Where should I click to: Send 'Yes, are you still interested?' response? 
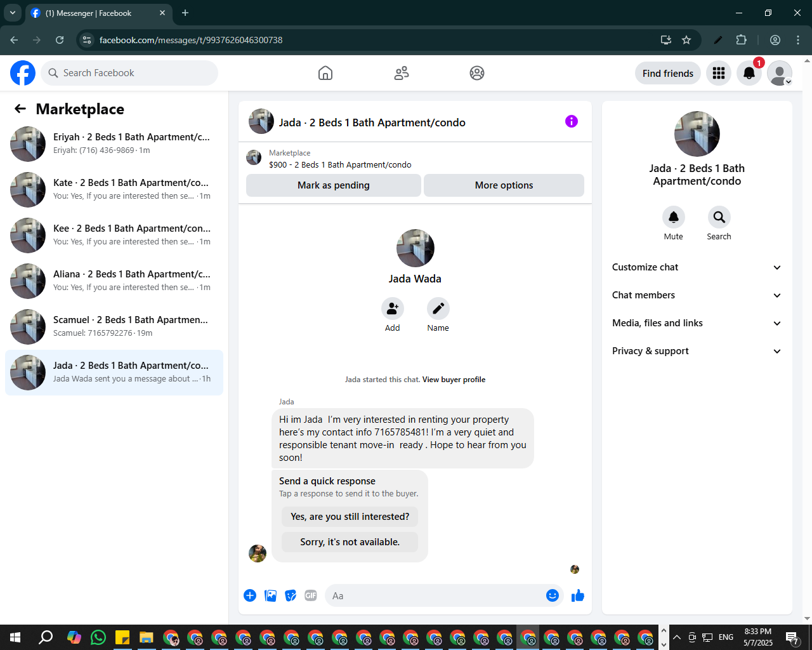(350, 517)
